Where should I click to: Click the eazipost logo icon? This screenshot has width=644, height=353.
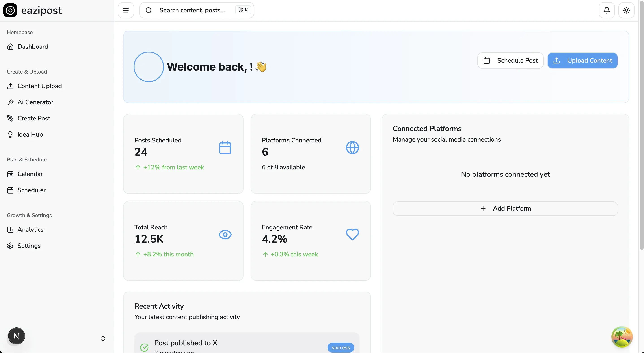point(10,10)
